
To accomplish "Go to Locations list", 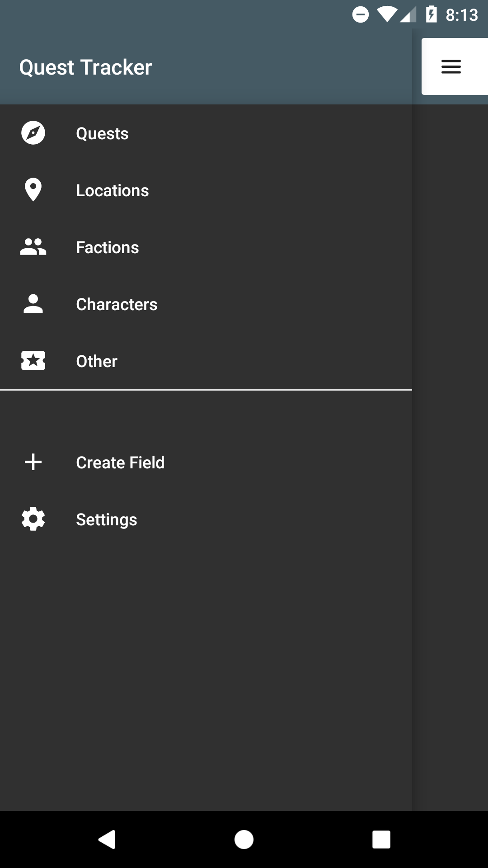I will [x=113, y=191].
